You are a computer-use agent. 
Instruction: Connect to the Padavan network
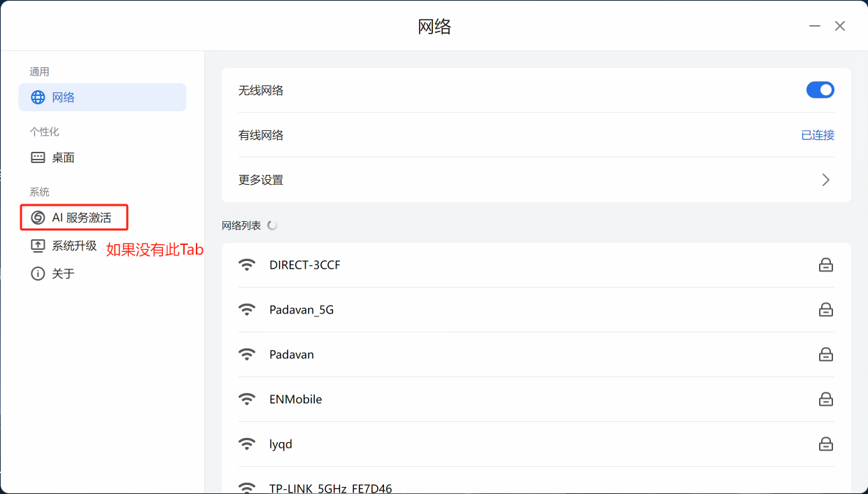point(292,354)
